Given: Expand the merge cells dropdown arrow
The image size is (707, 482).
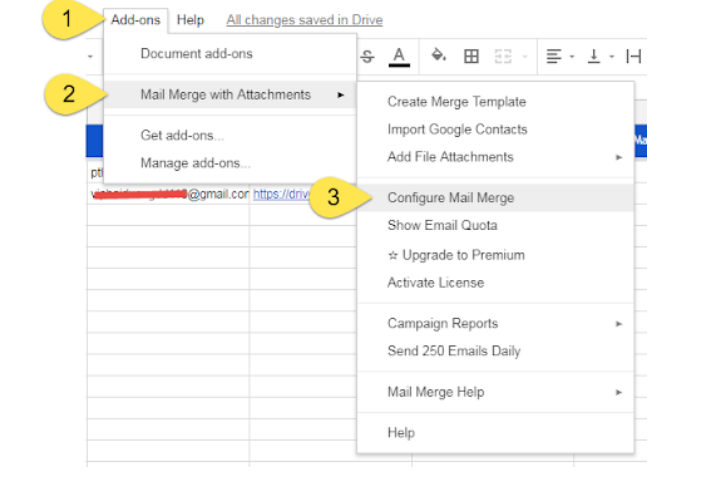Looking at the screenshot, I should point(525,57).
